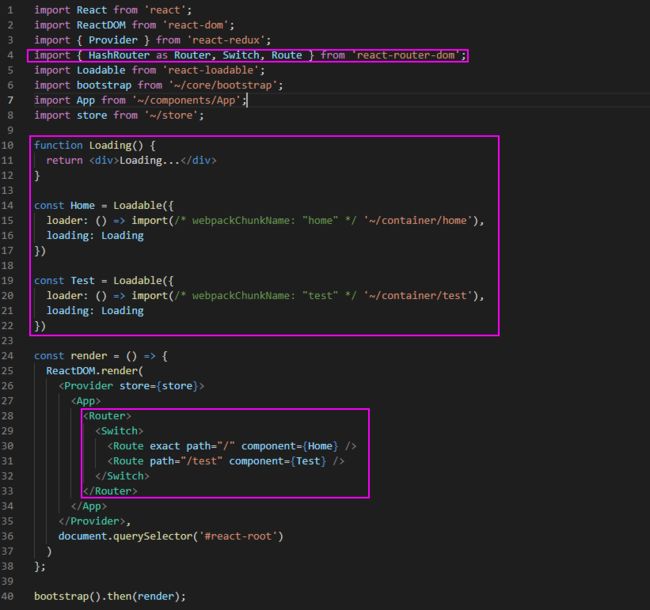The image size is (650, 610).
Task: Click 'react-router-dom' import string
Action: 406,55
